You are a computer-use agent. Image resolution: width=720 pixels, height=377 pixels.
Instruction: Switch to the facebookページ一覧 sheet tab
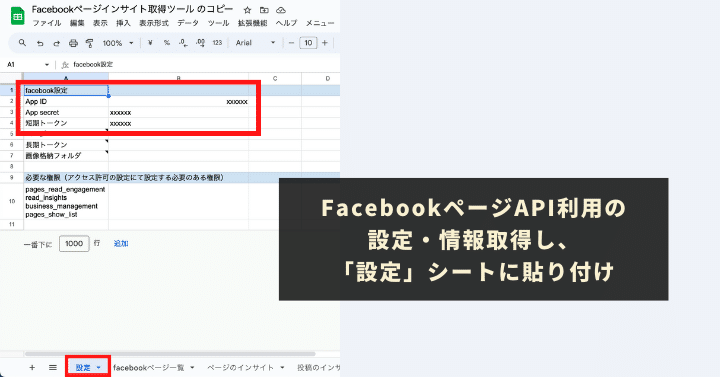[148, 368]
